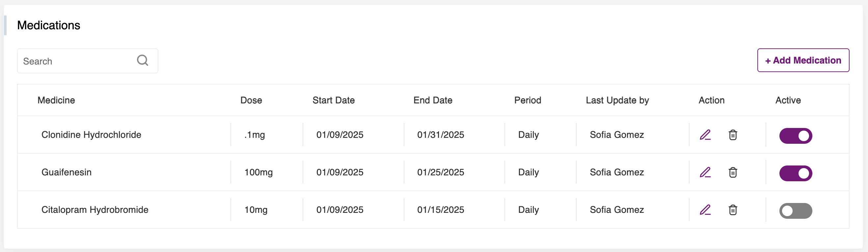Click the Start Date column header
The width and height of the screenshot is (868, 252).
[333, 100]
